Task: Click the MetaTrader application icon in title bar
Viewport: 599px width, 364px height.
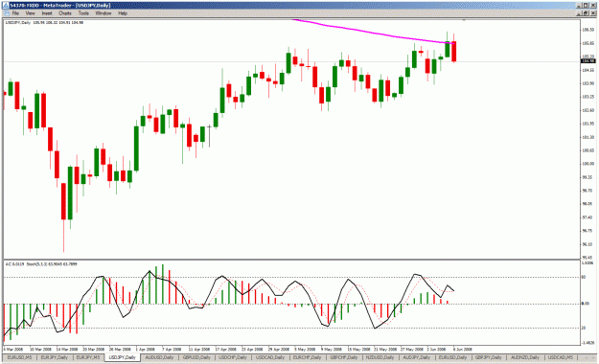Action: click(x=6, y=6)
